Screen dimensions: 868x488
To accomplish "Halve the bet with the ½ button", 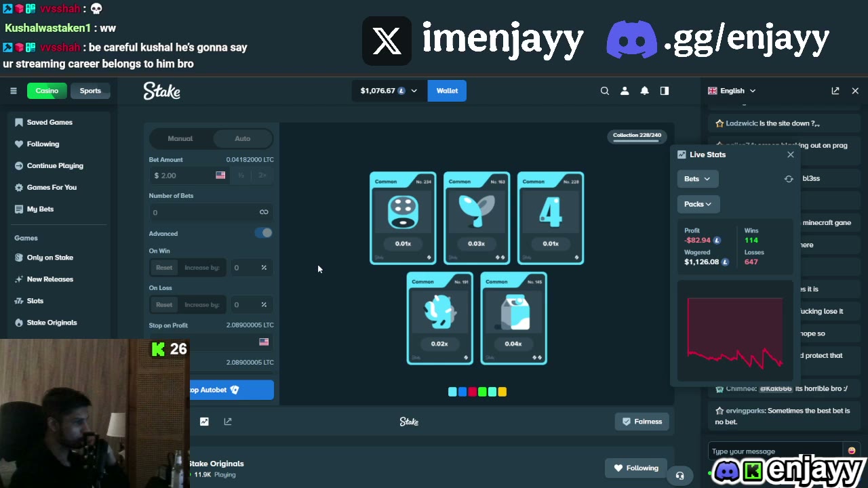I will point(241,176).
